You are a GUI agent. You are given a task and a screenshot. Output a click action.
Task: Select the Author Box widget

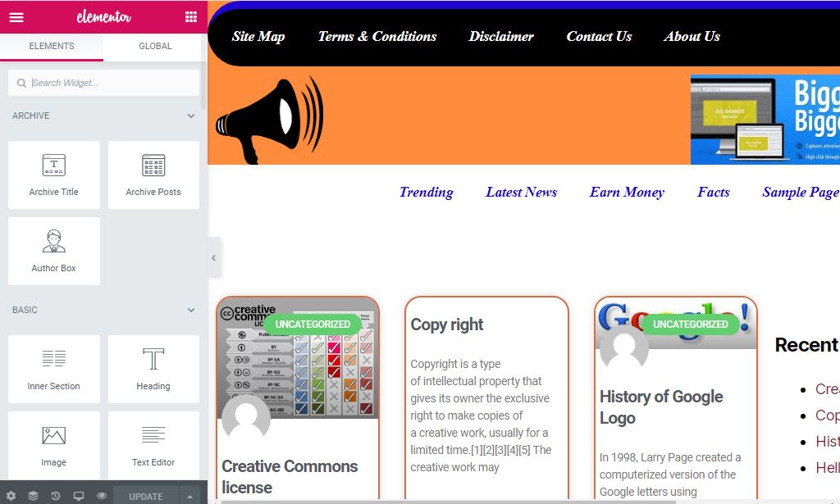pyautogui.click(x=53, y=251)
